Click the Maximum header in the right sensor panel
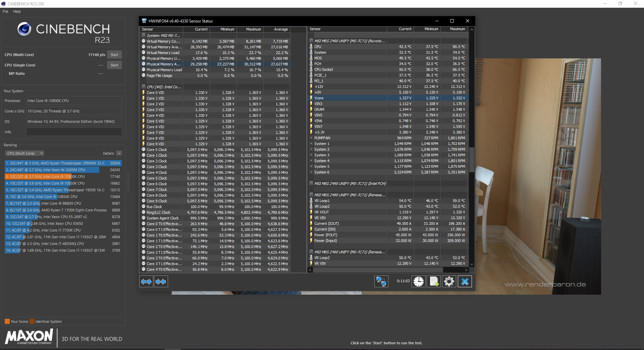The image size is (644, 350). (454, 29)
